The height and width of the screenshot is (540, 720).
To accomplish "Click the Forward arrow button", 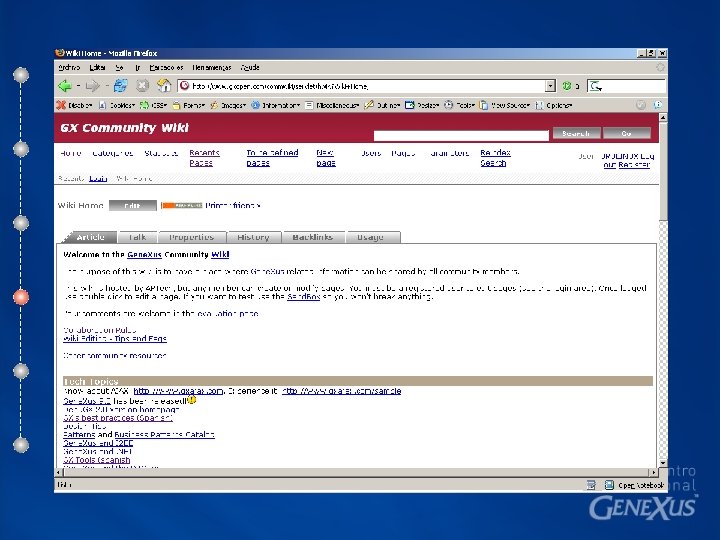I will click(x=93, y=86).
